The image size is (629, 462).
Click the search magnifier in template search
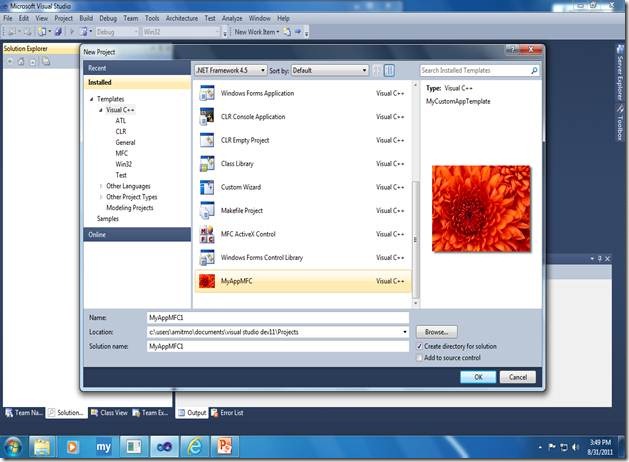click(534, 71)
